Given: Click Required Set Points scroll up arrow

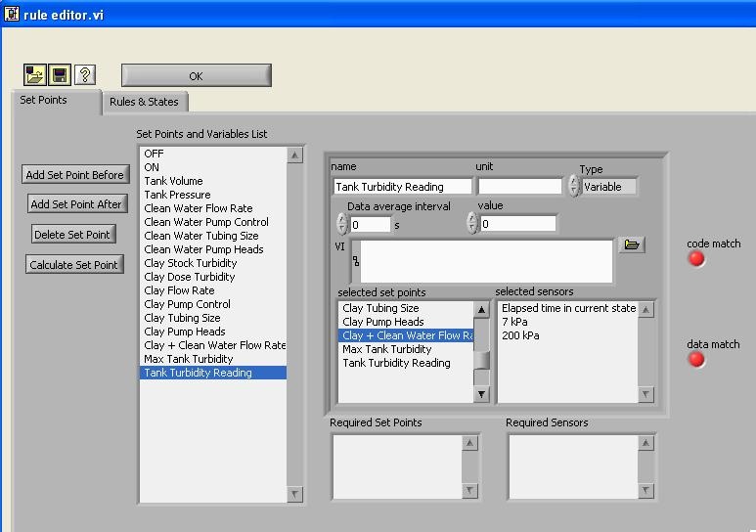Looking at the screenshot, I should click(469, 443).
